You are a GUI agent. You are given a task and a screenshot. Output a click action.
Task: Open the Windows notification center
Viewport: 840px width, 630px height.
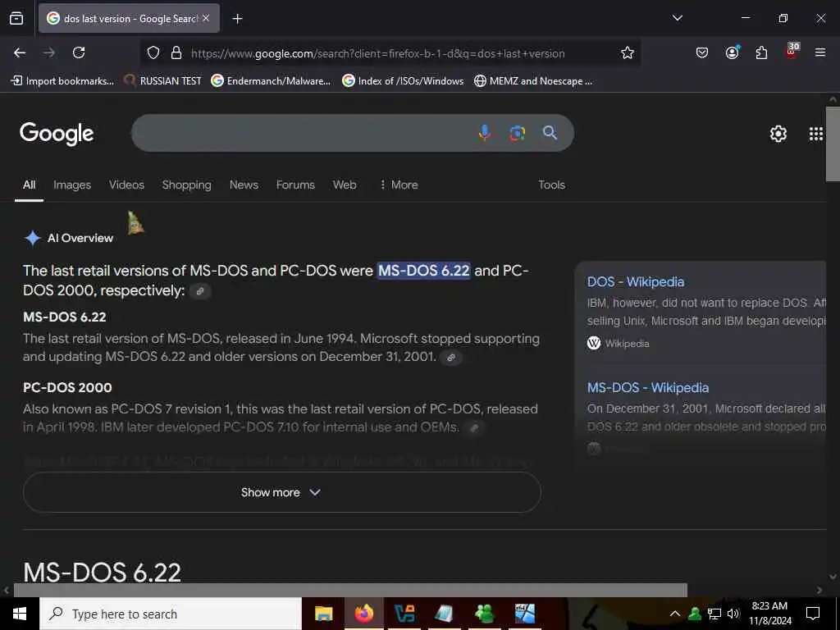tap(813, 614)
